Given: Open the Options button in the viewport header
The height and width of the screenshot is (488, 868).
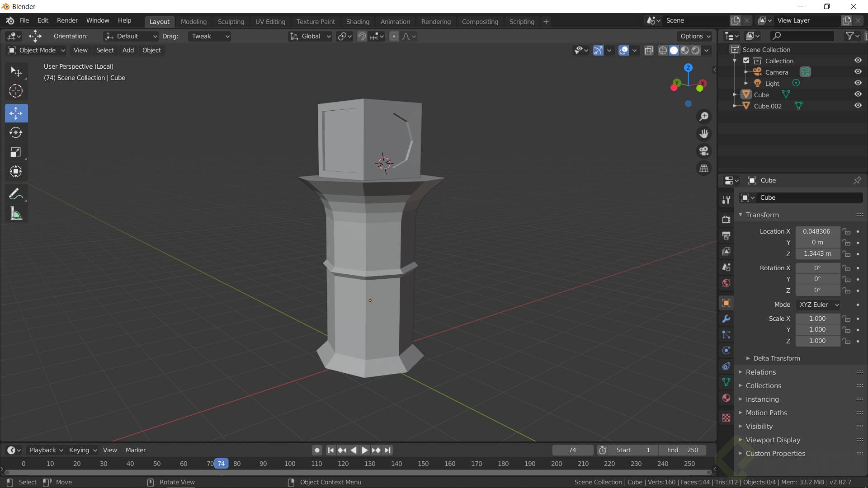Looking at the screenshot, I should tap(695, 36).
